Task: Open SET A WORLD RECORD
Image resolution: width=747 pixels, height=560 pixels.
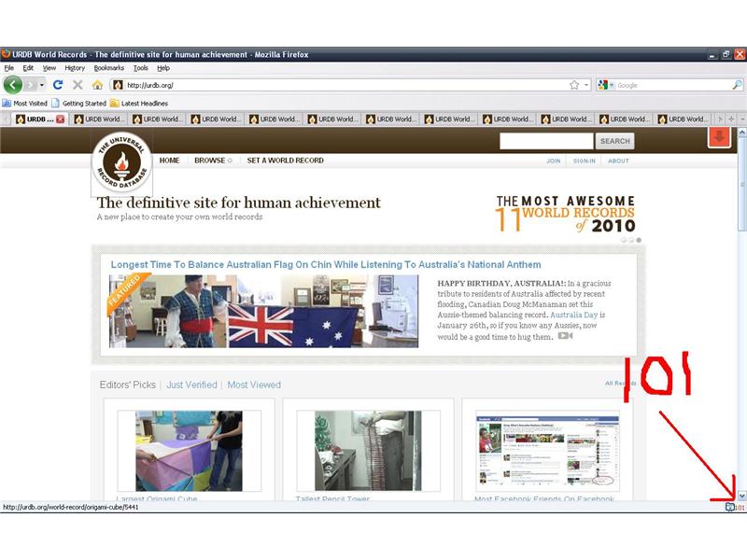Action: click(285, 161)
